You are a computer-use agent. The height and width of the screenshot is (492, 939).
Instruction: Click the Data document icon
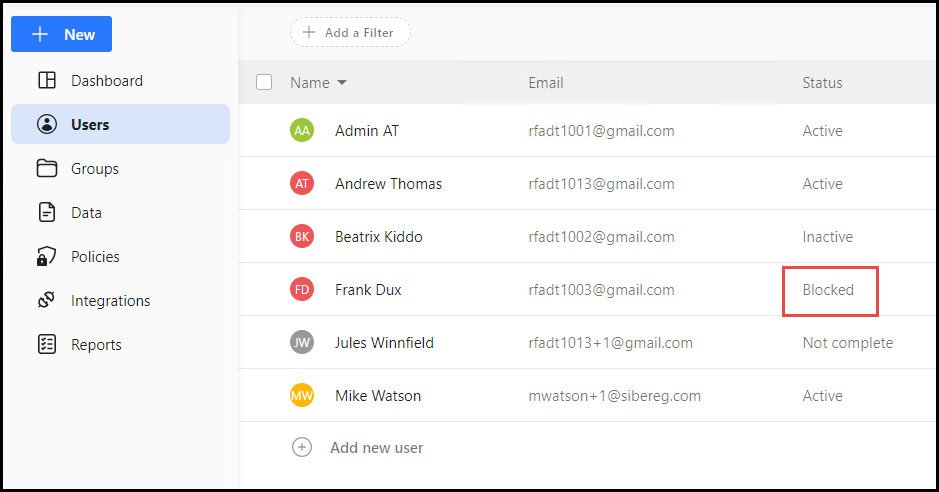pos(47,213)
